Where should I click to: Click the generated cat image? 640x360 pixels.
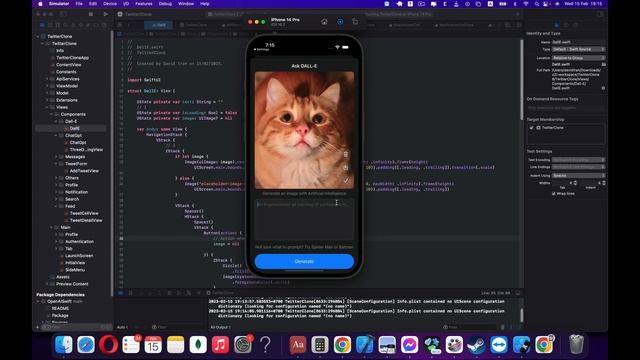304,130
